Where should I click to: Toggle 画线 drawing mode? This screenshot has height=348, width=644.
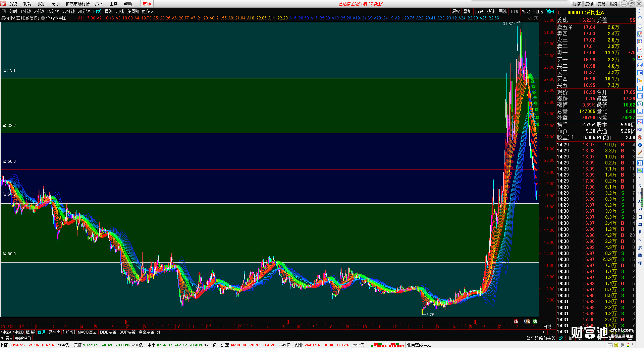[502, 11]
